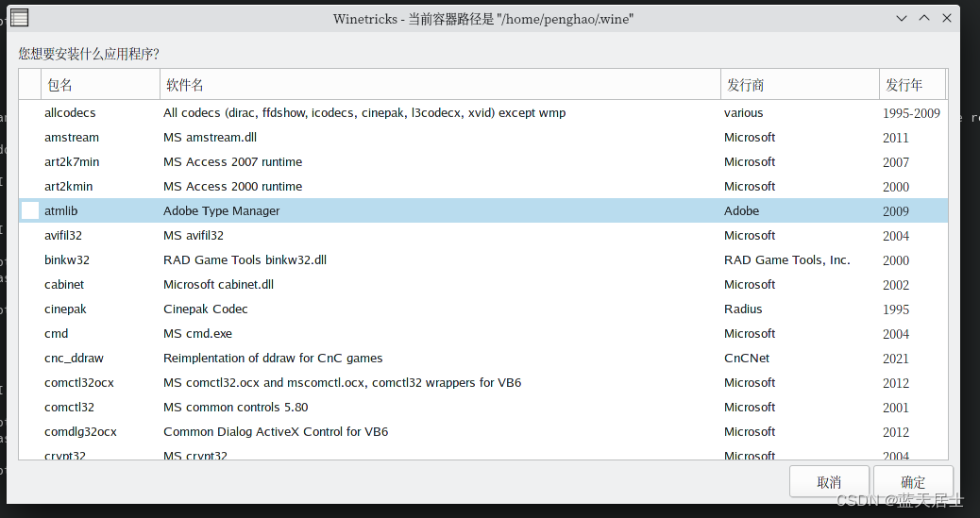The height and width of the screenshot is (518, 980).
Task: Click 'Cinepak Codec' description
Action: tap(206, 309)
